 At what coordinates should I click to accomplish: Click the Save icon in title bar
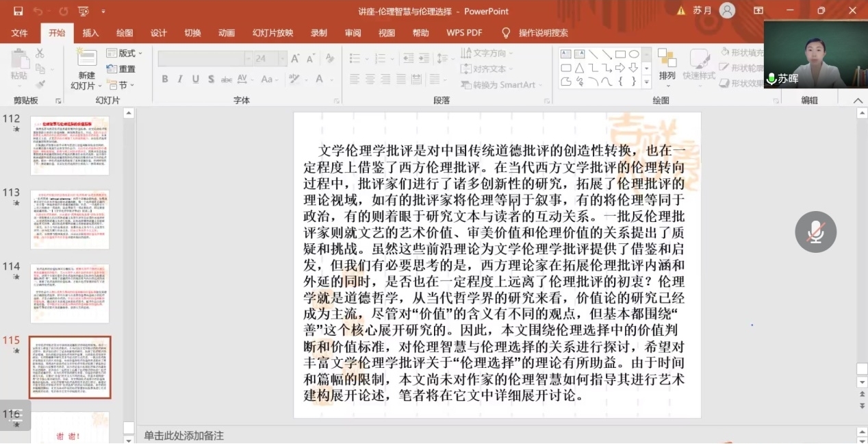pos(18,11)
